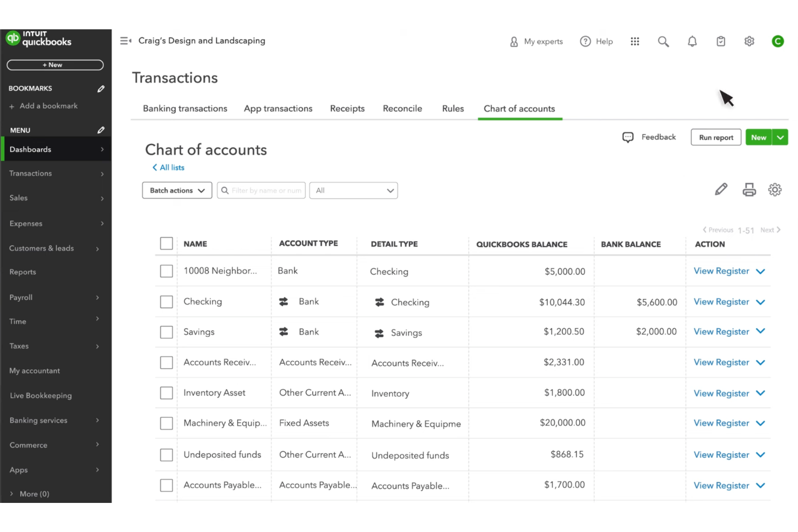
Task: Check the Savings account row checkbox
Action: (166, 332)
